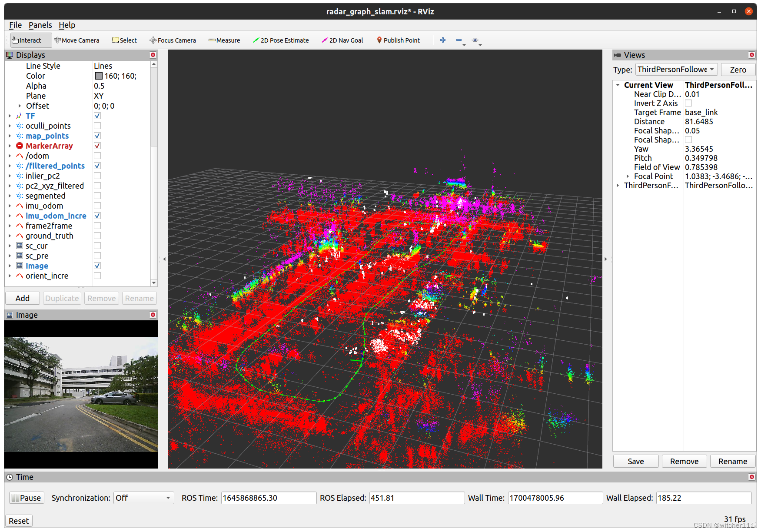Collapse left panel via splitter arrow
The height and width of the screenshot is (532, 761).
pyautogui.click(x=164, y=259)
